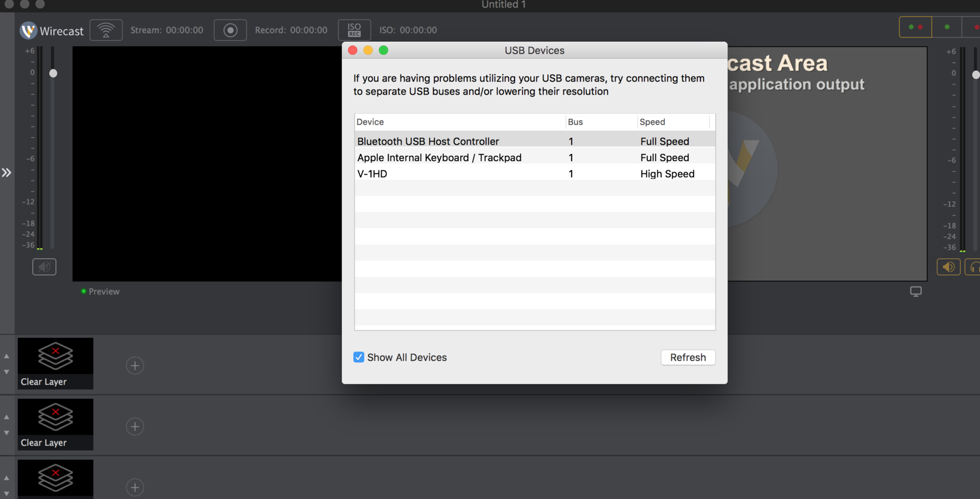The height and width of the screenshot is (499, 980).
Task: Add a shot to the first layer
Action: point(135,366)
